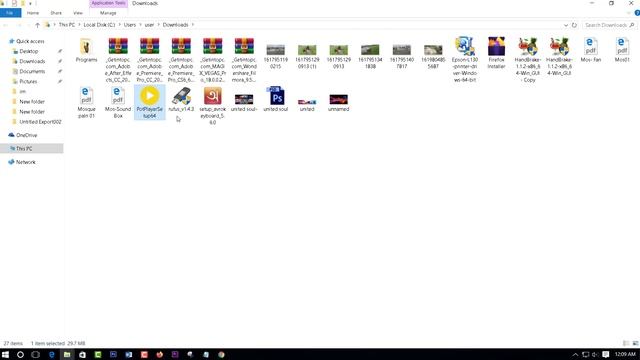
Task: Refresh the Downloads folder view
Action: point(574,25)
